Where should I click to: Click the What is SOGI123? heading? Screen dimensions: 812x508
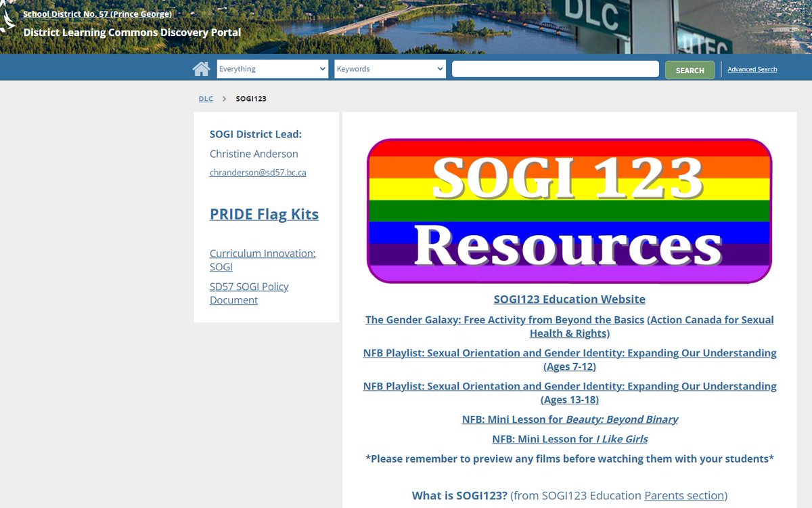(459, 496)
